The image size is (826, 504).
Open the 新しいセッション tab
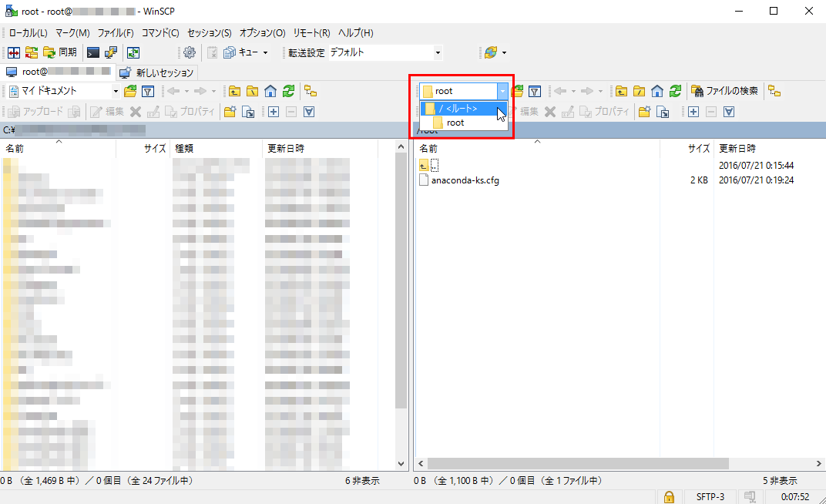pos(157,72)
